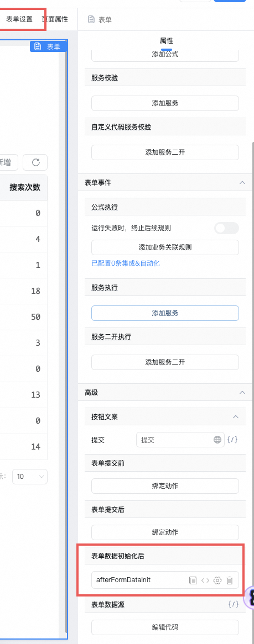Viewport: 254px width, 644px height.
Task: Click the panel icon beside afterFormDataInit
Action: [193, 580]
